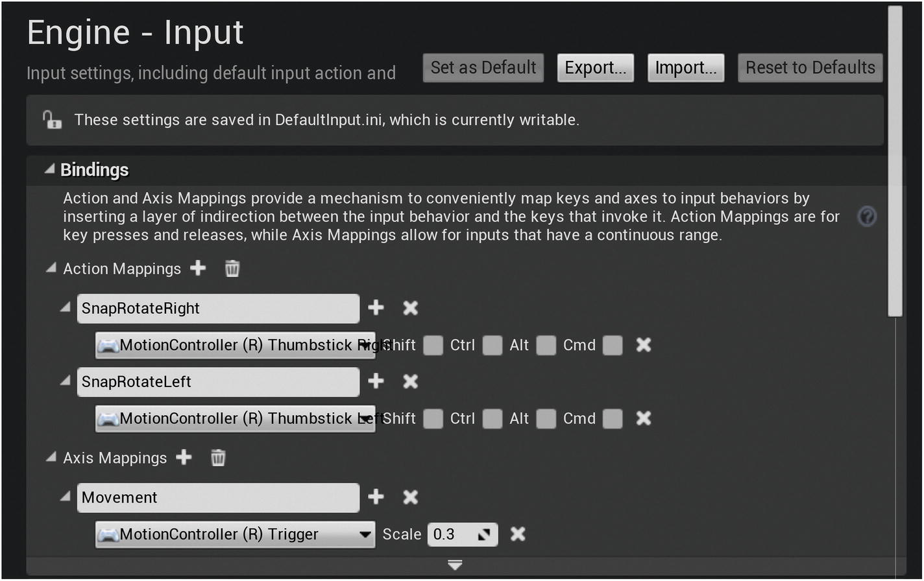The image size is (924, 581).
Task: Check Alt modifier for SnapRotateRight
Action: pyautogui.click(x=546, y=346)
